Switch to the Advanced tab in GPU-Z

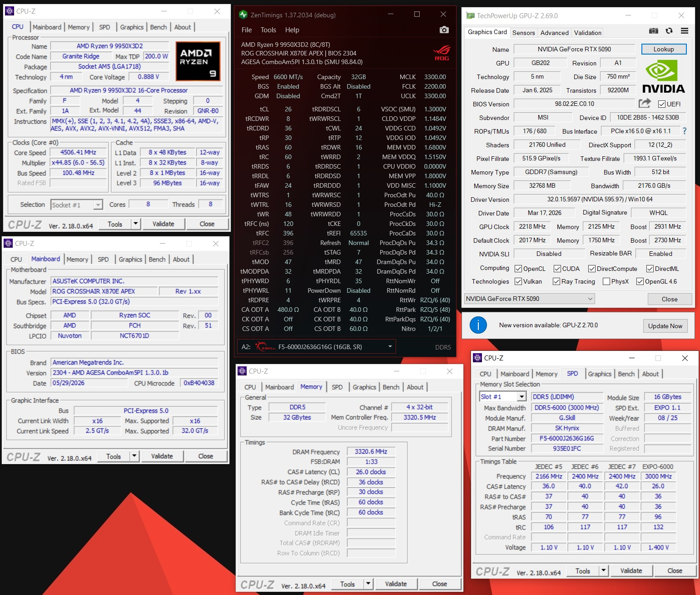(x=554, y=33)
